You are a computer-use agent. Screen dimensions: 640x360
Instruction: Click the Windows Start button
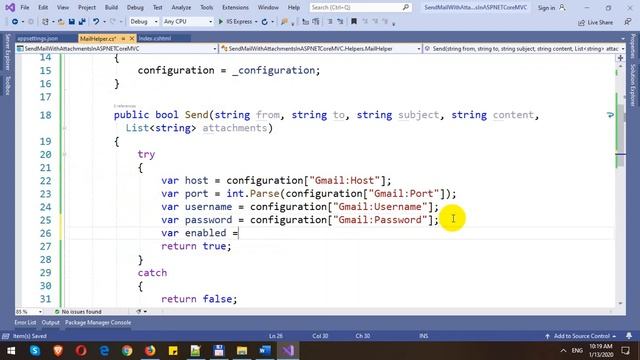pos(11,351)
